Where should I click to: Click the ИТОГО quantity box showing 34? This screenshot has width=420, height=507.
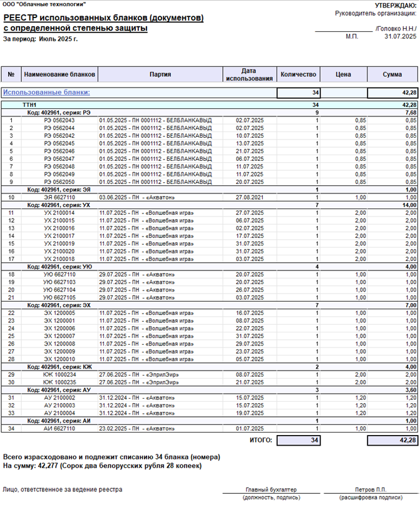[x=299, y=441]
